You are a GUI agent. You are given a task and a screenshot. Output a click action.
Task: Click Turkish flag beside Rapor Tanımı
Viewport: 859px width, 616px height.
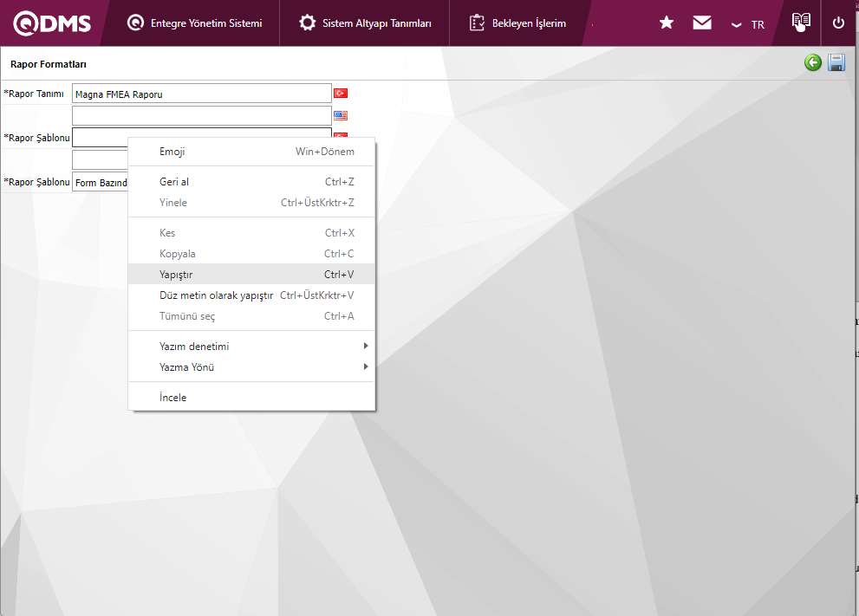tap(341, 93)
